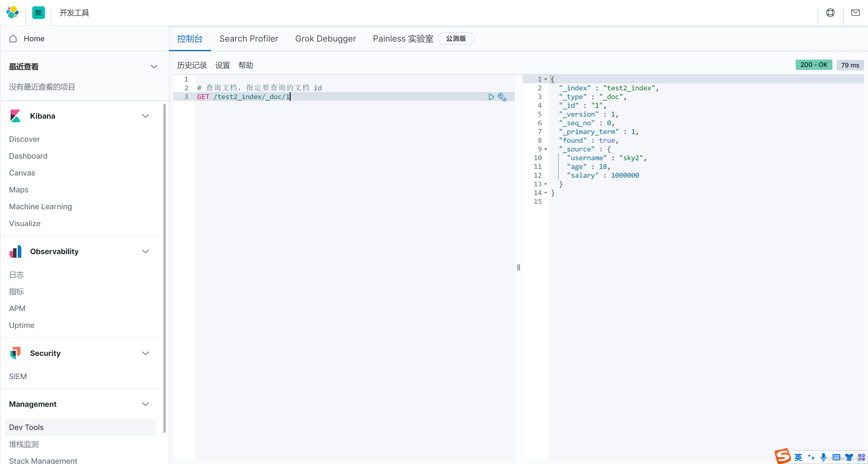This screenshot has height=464, width=868.
Task: Click "found" : true response line
Action: [588, 141]
